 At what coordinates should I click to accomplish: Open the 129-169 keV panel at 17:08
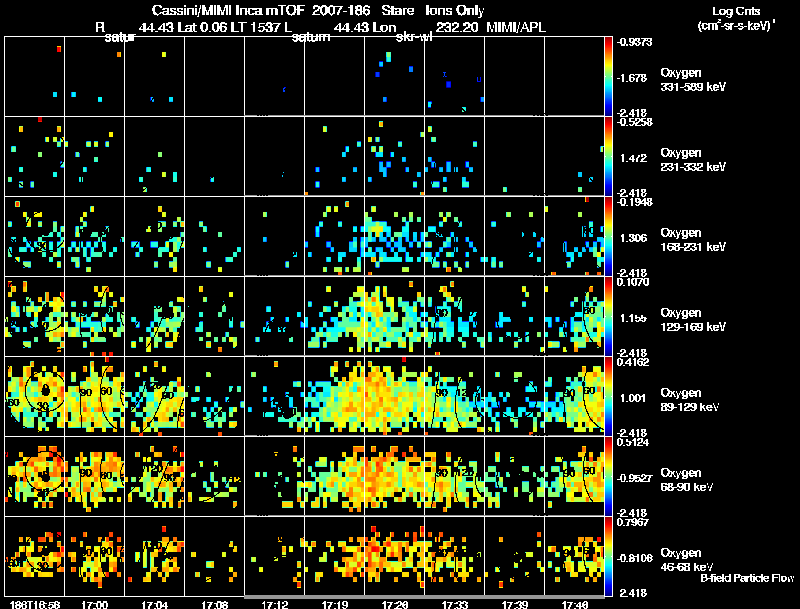(x=214, y=316)
